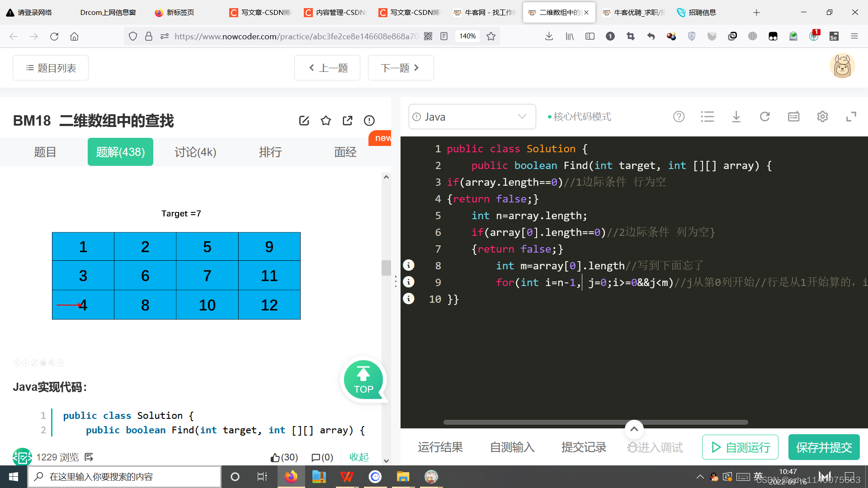The width and height of the screenshot is (868, 488).
Task: Reset code with the refresh icon in the editor
Action: click(x=764, y=117)
